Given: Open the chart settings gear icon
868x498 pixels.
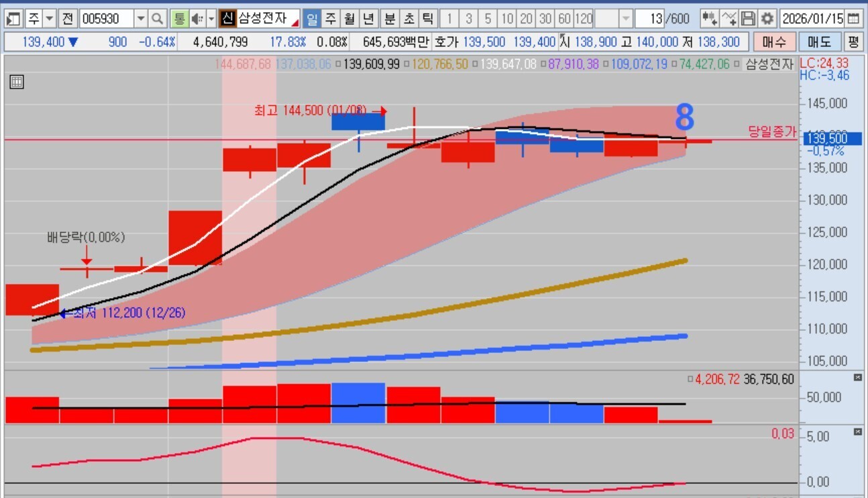Looking at the screenshot, I should point(768,18).
